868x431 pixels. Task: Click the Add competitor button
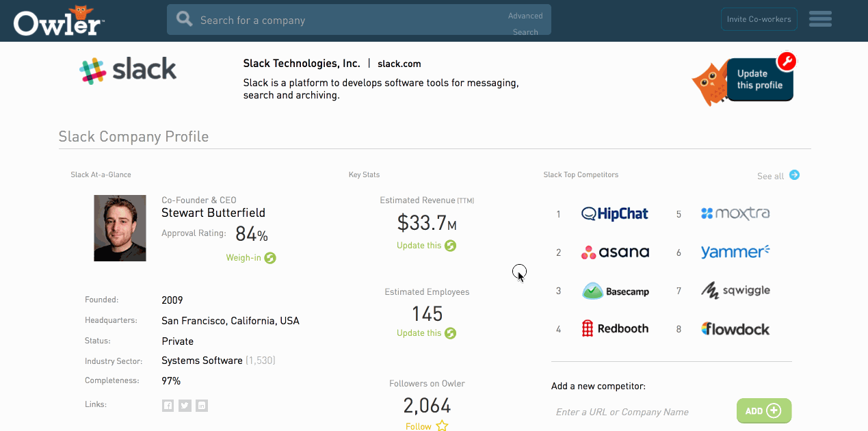[x=763, y=411]
